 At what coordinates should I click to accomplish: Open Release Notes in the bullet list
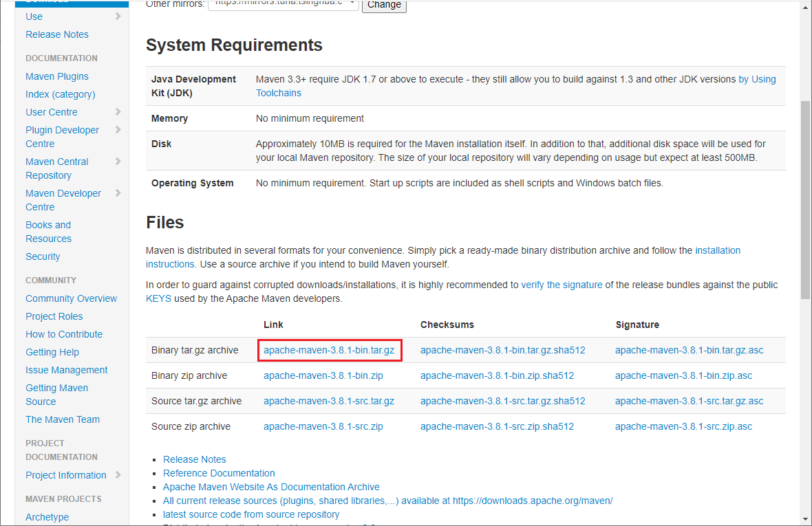[x=194, y=459]
